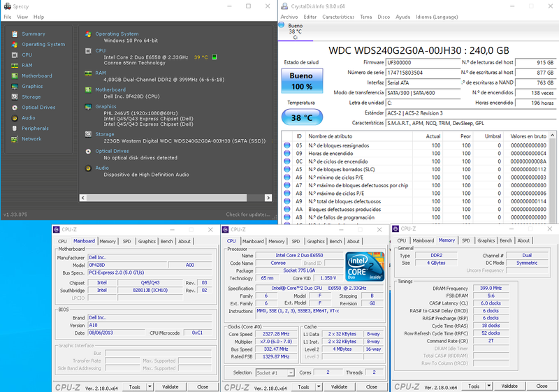Open Optical Drives icon in Speccy sidebar
Screen dimensions: 559x392
point(15,108)
